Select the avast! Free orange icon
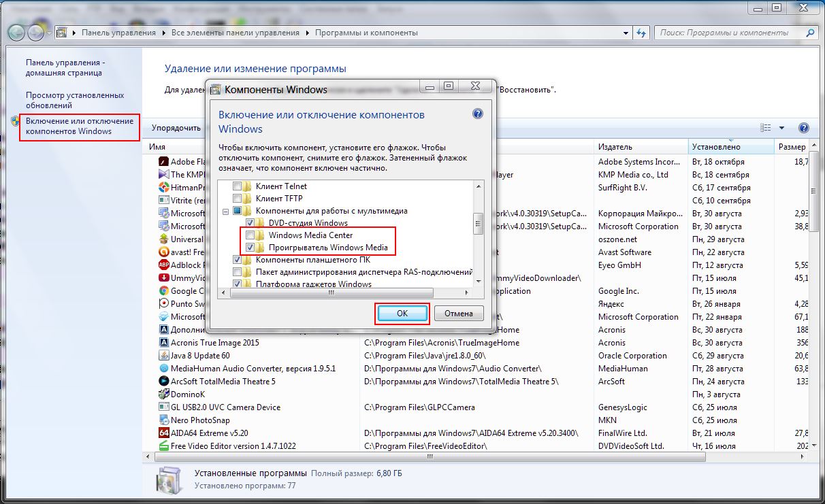 [x=163, y=252]
